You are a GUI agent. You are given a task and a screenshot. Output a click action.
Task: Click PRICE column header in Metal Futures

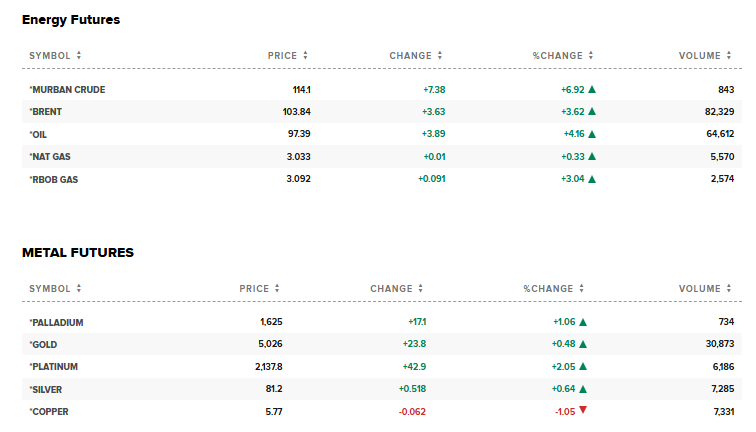click(x=254, y=288)
